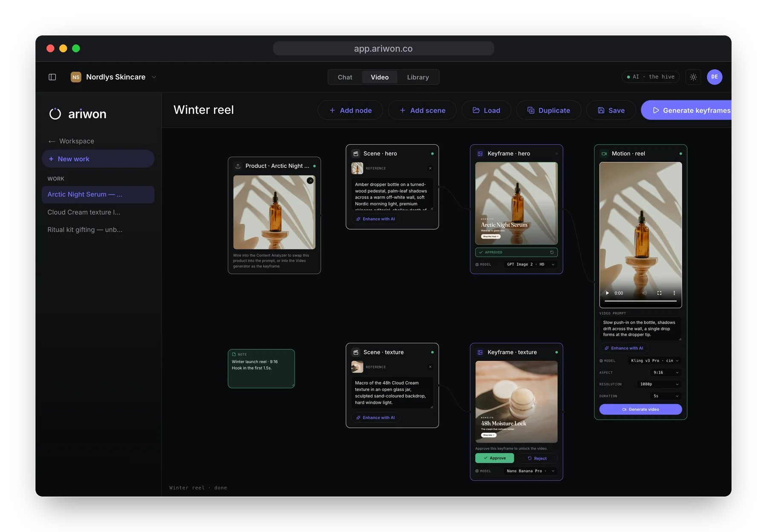Click the Motion · reel camera icon
This screenshot has width=767, height=532.
(x=604, y=154)
